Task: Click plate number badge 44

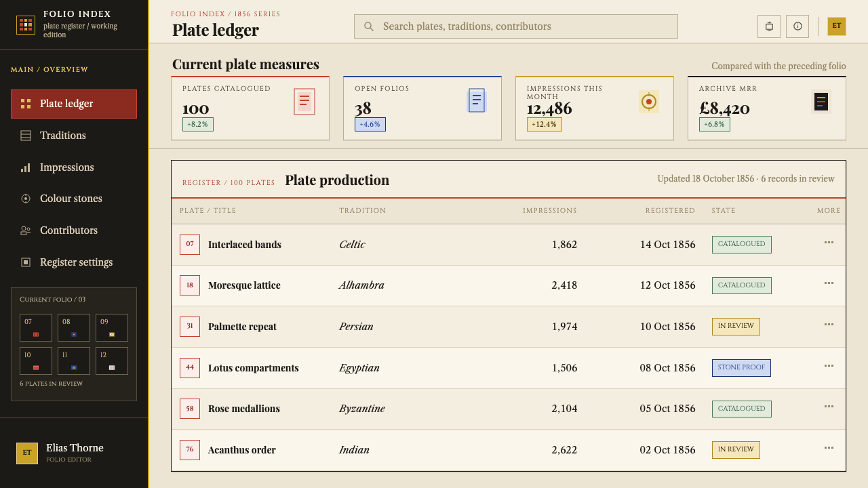Action: 190,368
